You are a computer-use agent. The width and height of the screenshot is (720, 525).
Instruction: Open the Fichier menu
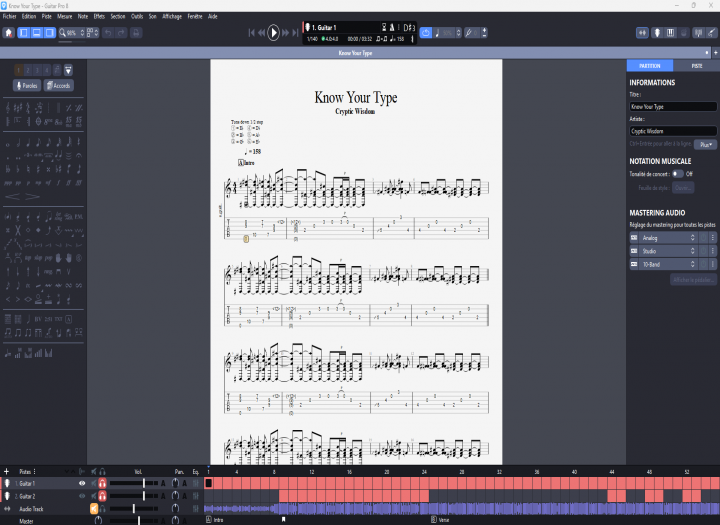click(x=10, y=17)
